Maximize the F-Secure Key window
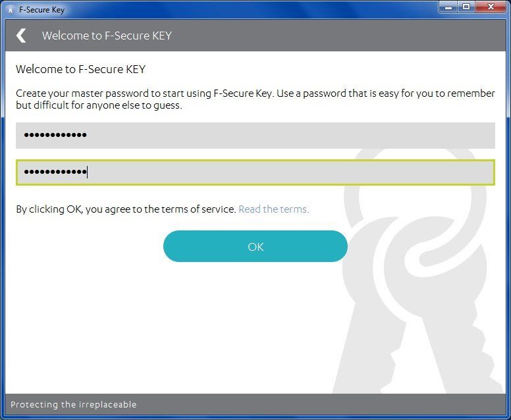The width and height of the screenshot is (511, 420). [466, 7]
